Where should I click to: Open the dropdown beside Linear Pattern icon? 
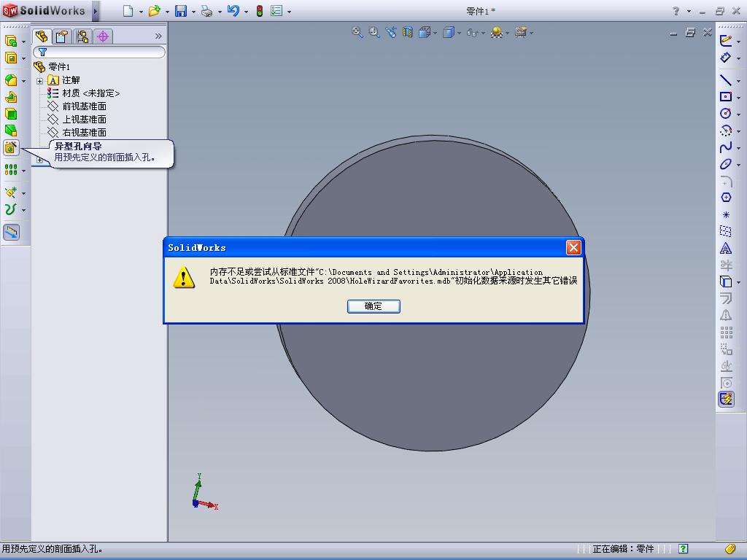pos(23,171)
